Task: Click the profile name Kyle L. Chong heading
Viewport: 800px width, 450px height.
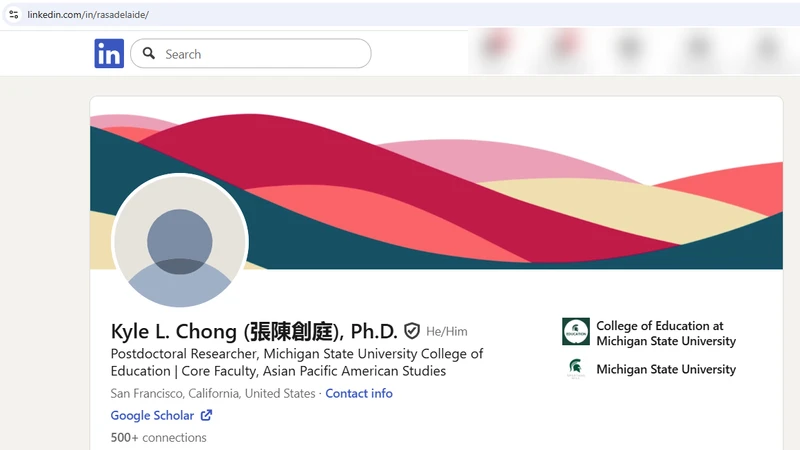Action: tap(254, 331)
